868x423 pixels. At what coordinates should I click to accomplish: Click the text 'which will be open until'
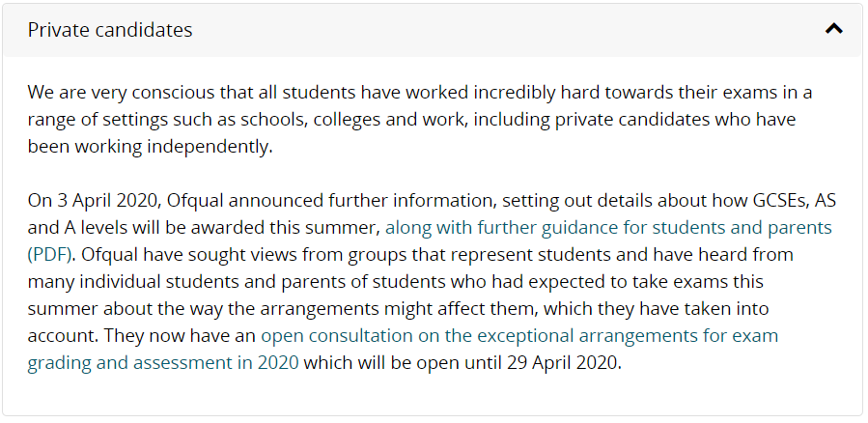click(403, 363)
